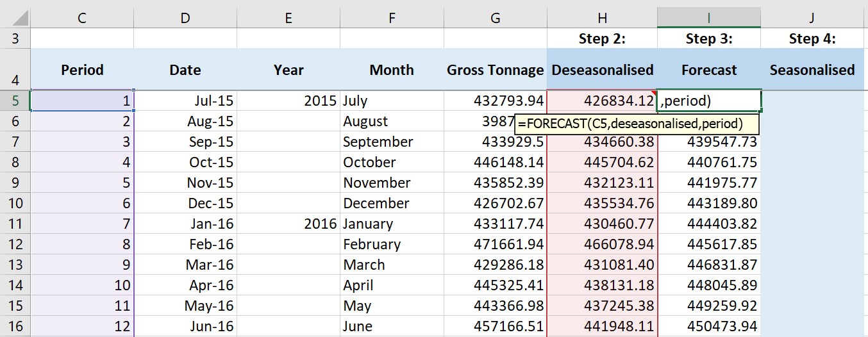This screenshot has height=337, width=868.
Task: Select deseasonalised cell 434660.38
Action: click(x=603, y=142)
